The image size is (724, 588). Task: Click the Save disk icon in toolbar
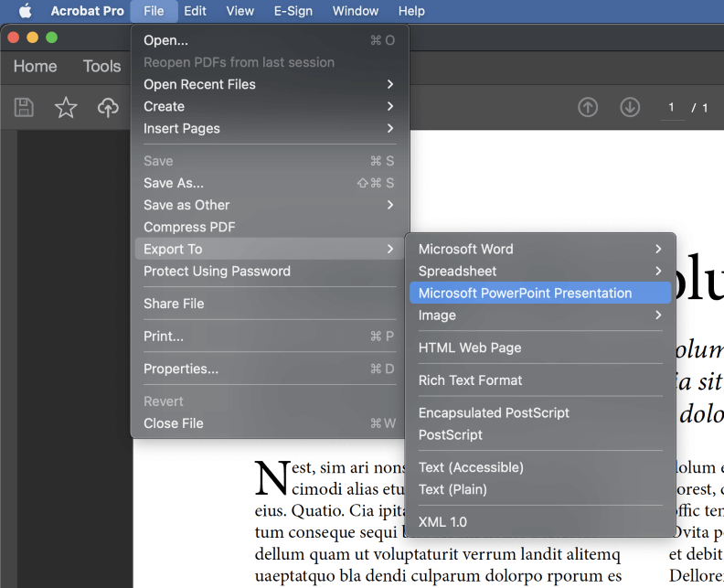24,107
